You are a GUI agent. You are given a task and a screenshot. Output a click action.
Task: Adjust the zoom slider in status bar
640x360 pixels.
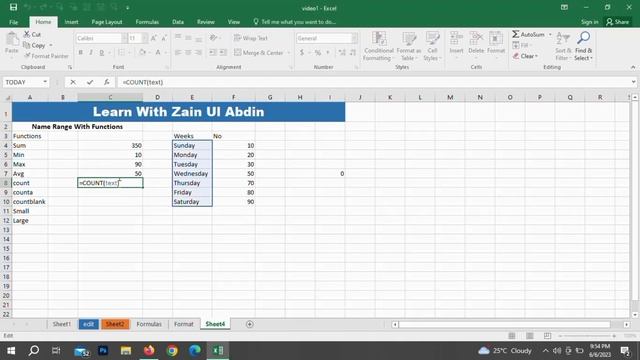[587, 336]
